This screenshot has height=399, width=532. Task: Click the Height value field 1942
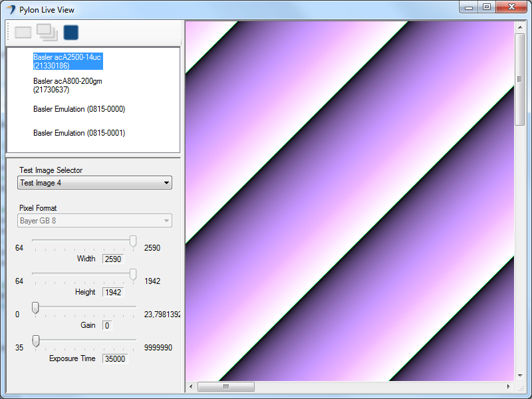[x=113, y=292]
